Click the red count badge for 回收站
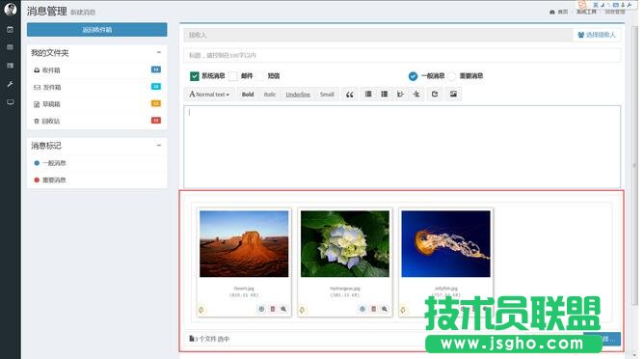This screenshot has width=644, height=359. (156, 120)
